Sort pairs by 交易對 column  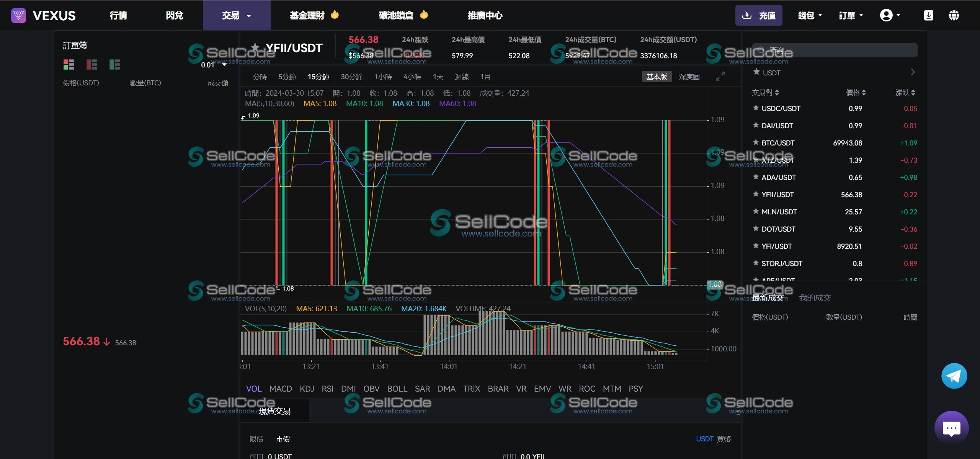765,93
